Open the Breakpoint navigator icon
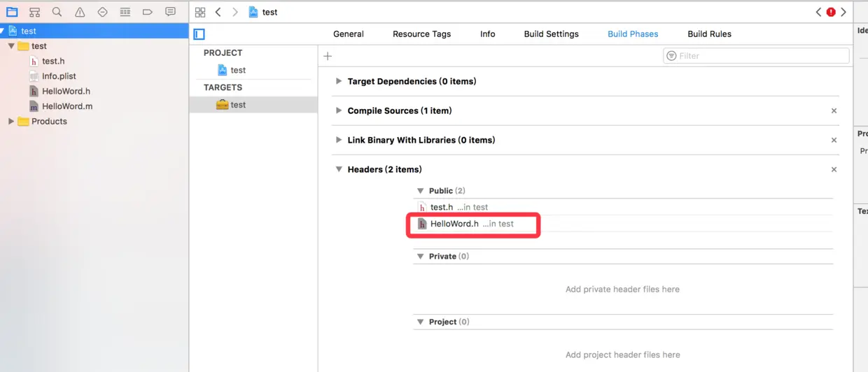Screen dimensions: 868x372 pos(147,12)
